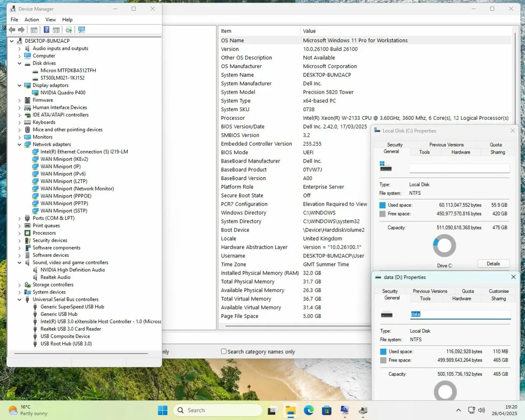The width and height of the screenshot is (525, 420).
Task: Open Task View from the taskbar
Action: 273,410
